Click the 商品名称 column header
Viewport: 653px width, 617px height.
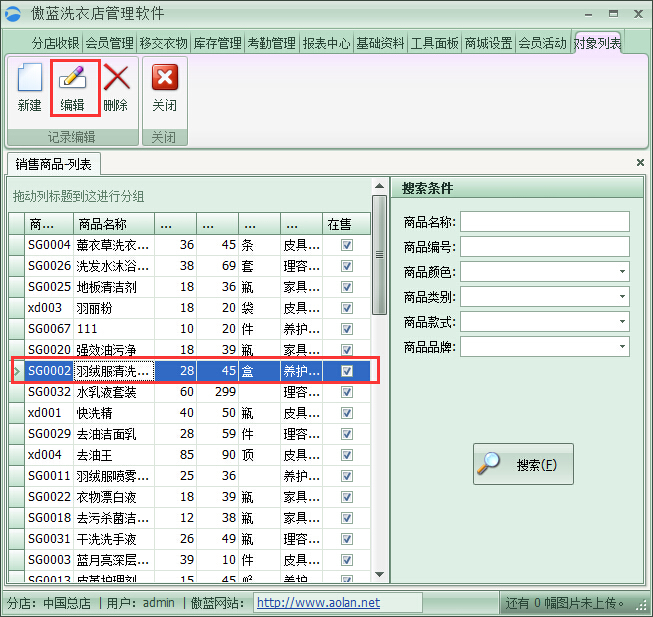click(114, 224)
